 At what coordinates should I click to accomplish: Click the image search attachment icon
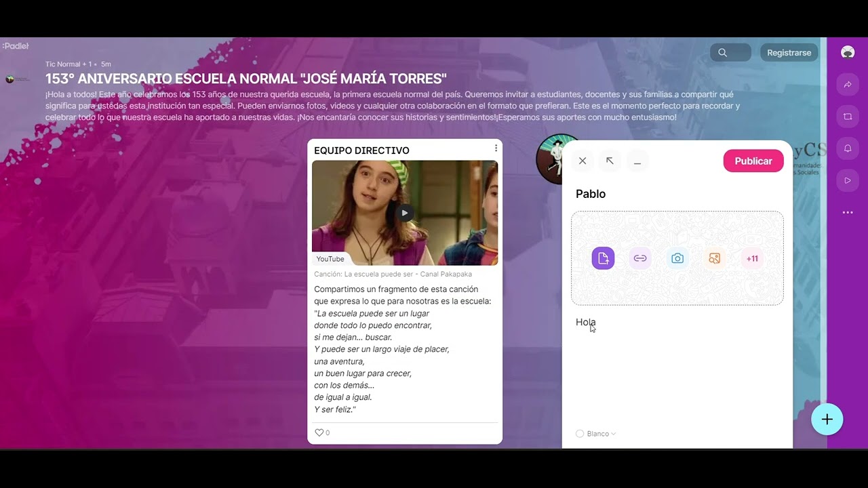point(714,258)
